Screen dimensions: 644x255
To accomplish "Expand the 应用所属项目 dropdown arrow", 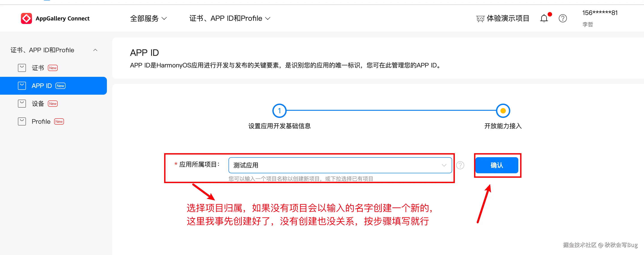I will [444, 165].
